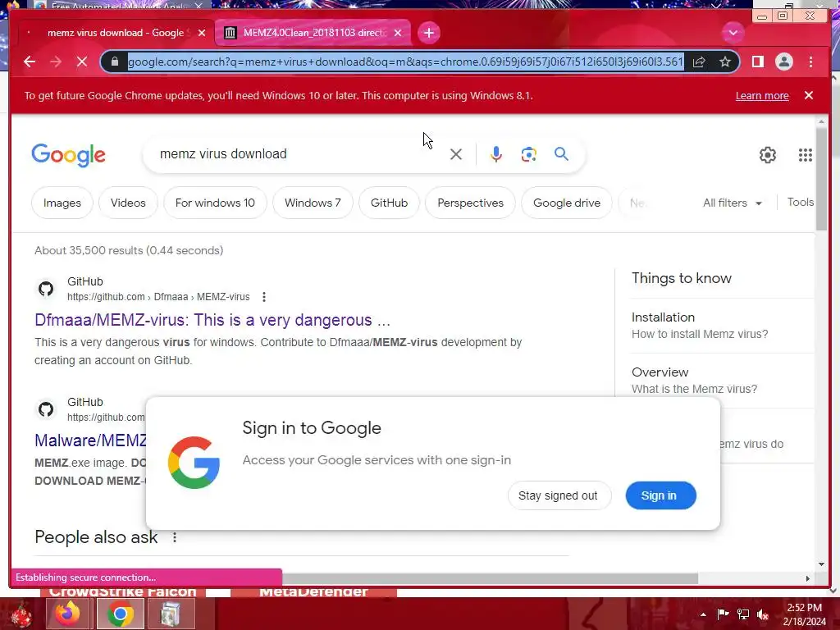Close the MEMZ4.0Clean tab
The height and width of the screenshot is (630, 840).
pos(398,33)
